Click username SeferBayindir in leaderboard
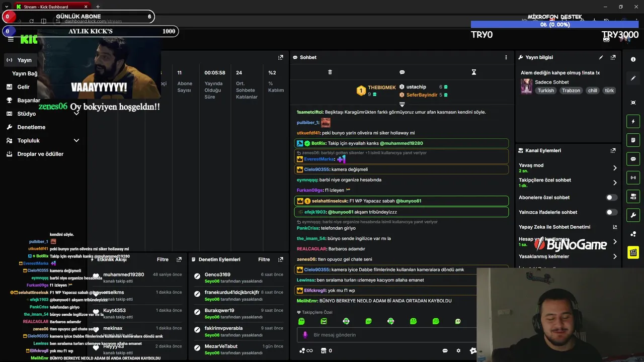The width and height of the screenshot is (644, 362). (422, 95)
